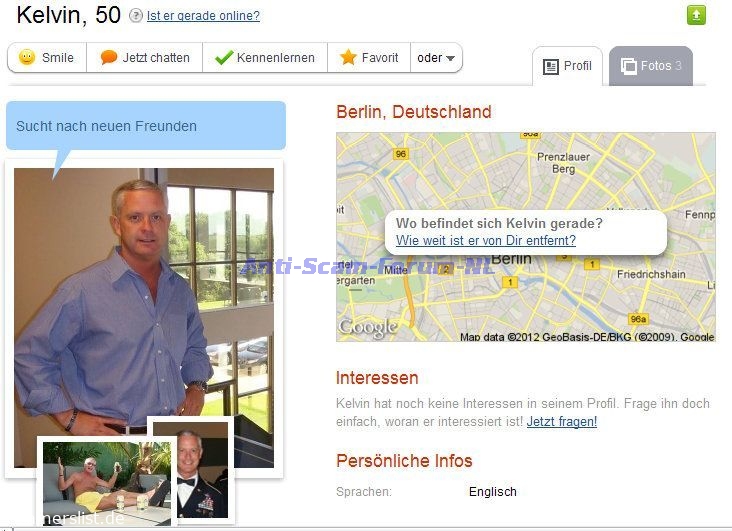Click the 'Jetzt fragen!' link
This screenshot has height=531, width=732.
tap(562, 421)
